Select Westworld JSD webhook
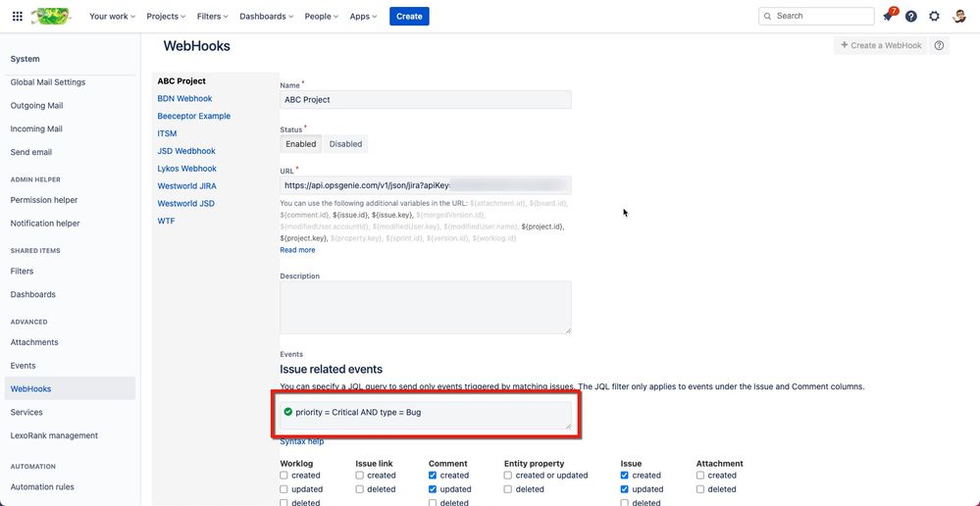This screenshot has height=506, width=980. point(186,204)
